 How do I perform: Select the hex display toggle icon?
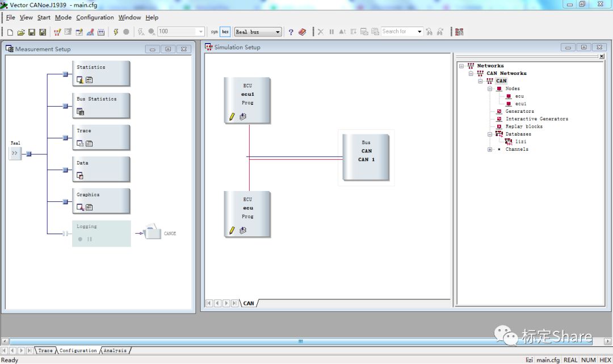[225, 32]
